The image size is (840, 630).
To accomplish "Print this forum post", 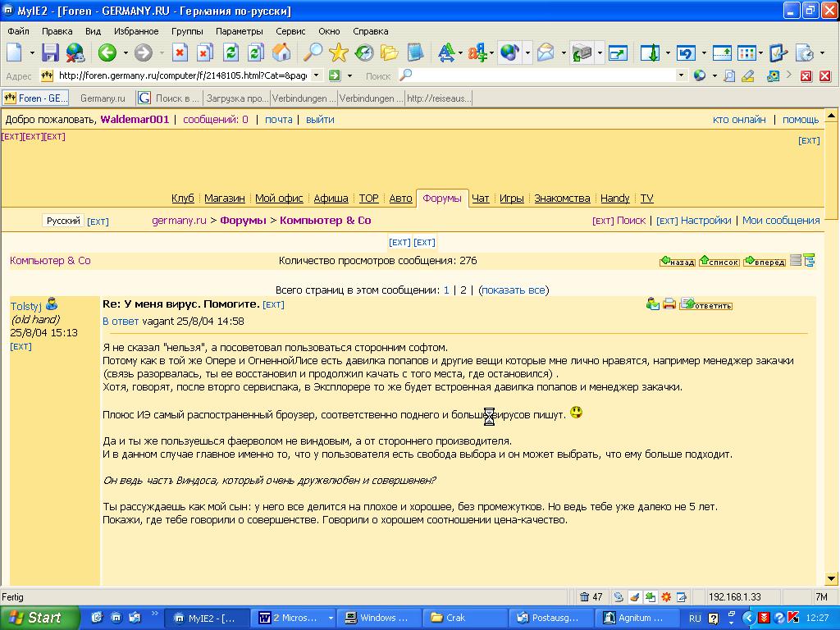I will point(669,304).
